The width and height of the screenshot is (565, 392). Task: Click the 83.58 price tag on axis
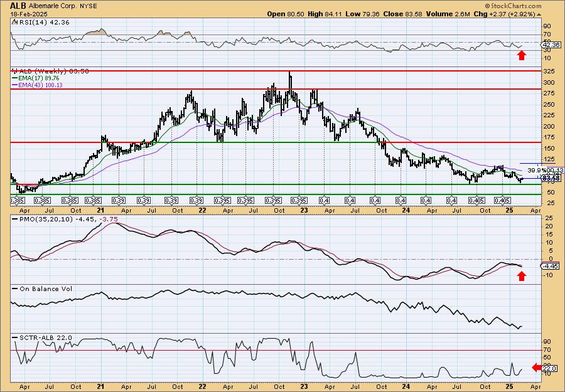551,178
